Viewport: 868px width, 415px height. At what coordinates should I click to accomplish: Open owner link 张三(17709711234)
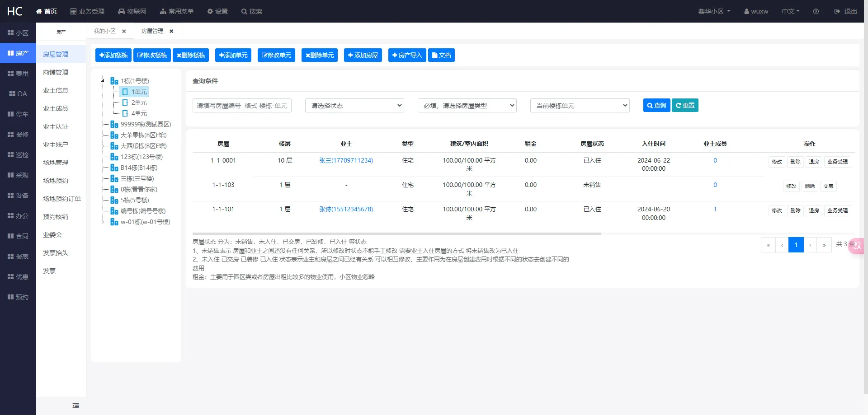click(346, 160)
